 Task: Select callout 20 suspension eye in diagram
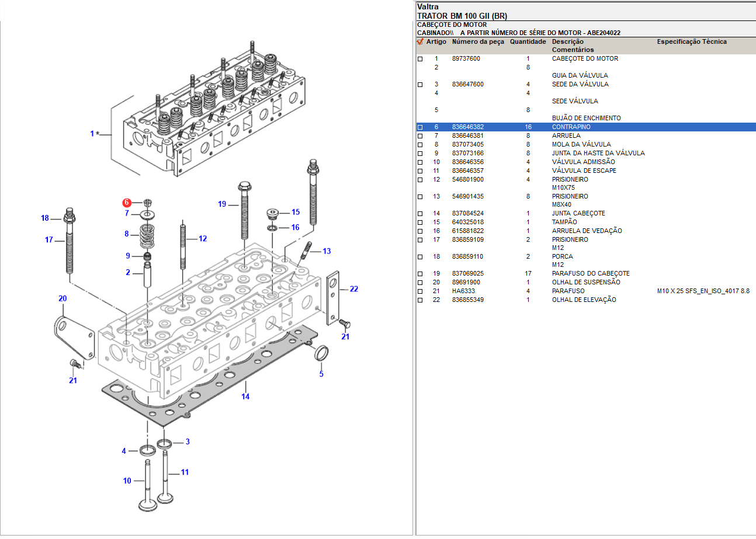click(63, 298)
